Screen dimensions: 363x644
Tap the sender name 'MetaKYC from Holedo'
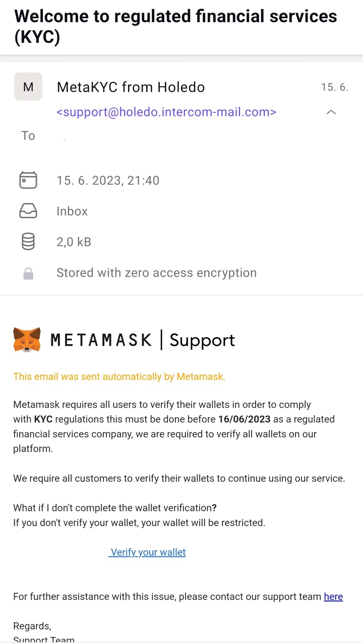131,87
